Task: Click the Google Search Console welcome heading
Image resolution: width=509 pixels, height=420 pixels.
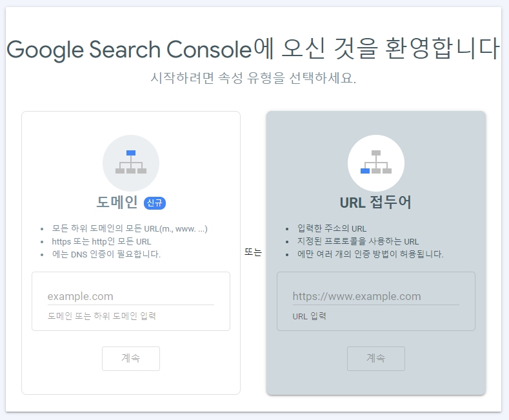Action: pyautogui.click(x=253, y=49)
